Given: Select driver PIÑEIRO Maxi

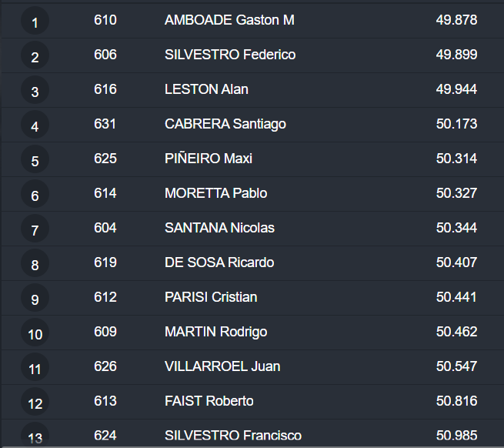Looking at the screenshot, I should click(x=209, y=159).
